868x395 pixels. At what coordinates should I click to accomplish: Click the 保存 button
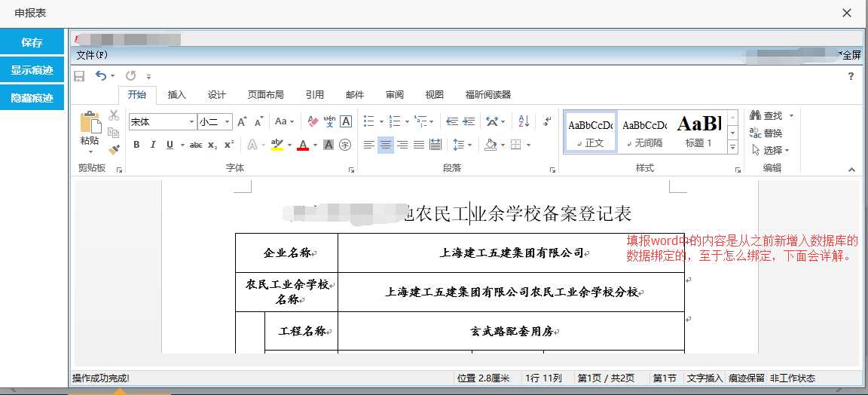(x=32, y=42)
